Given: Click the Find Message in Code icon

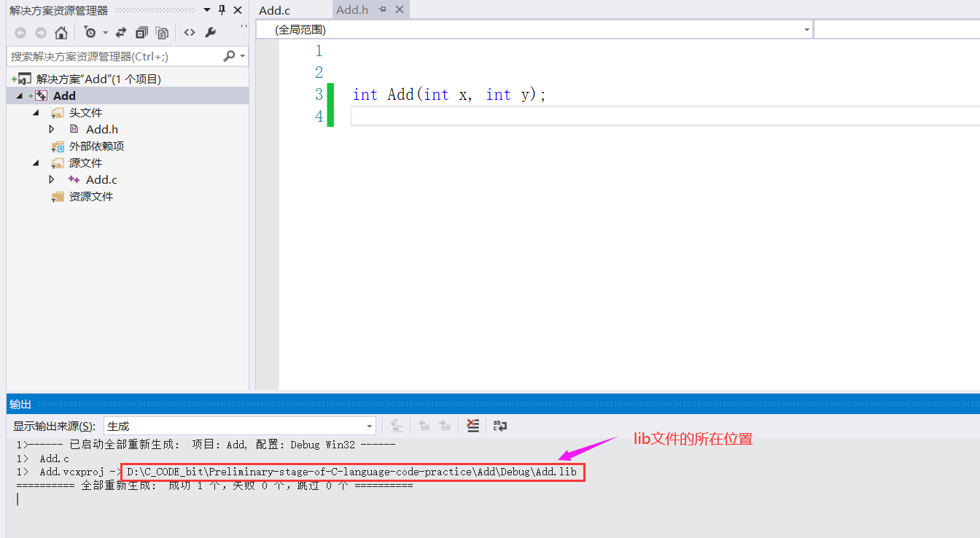Looking at the screenshot, I should click(397, 426).
